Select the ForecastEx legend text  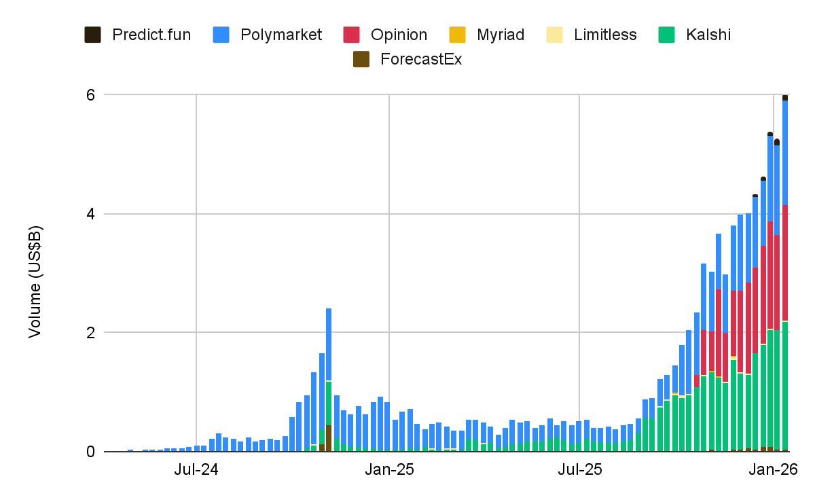[x=421, y=59]
